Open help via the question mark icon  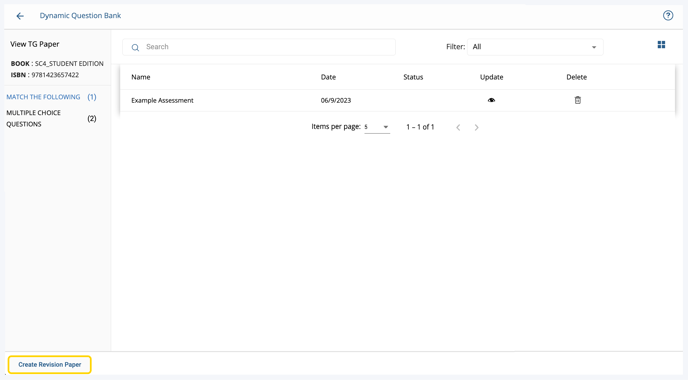point(668,16)
